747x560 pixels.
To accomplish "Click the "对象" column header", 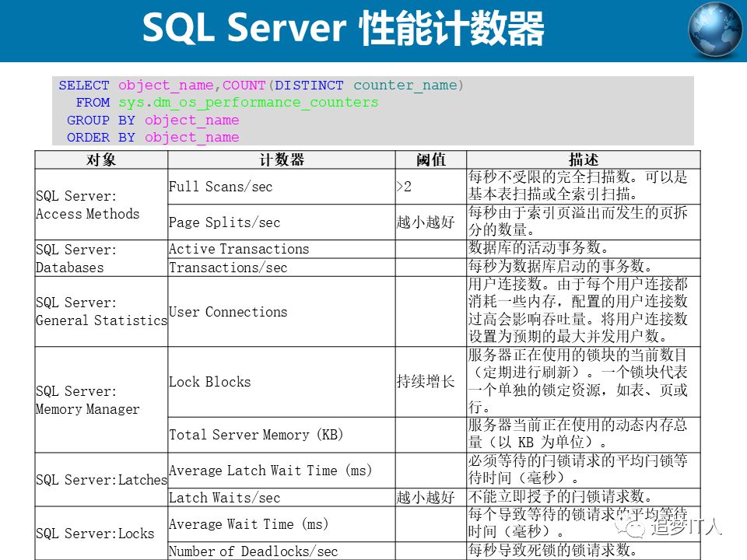I will tap(101, 159).
